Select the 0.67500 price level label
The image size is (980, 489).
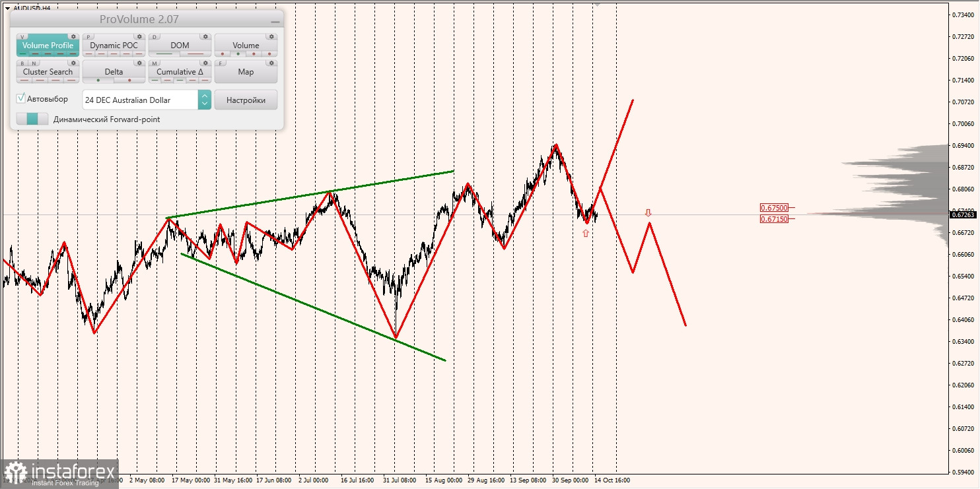coord(773,207)
